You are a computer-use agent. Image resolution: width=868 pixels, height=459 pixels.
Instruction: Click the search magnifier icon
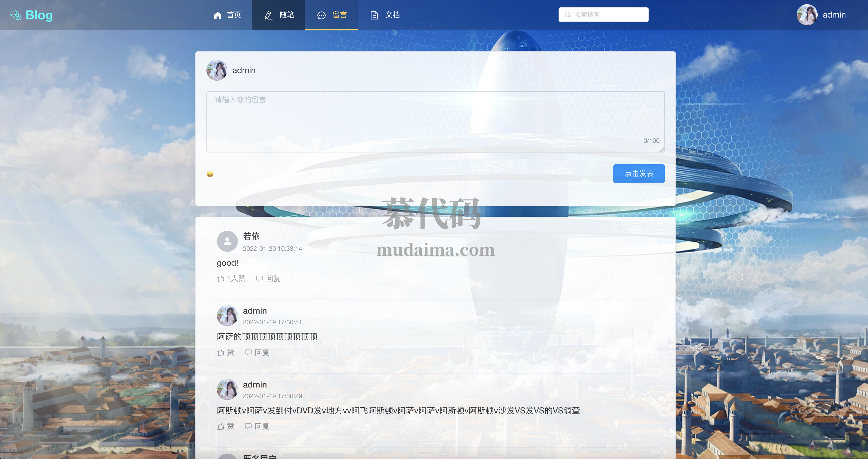pos(567,14)
